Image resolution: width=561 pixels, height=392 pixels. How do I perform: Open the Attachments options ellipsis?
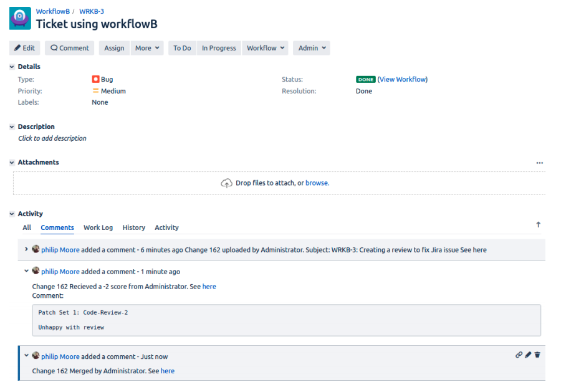tap(539, 163)
